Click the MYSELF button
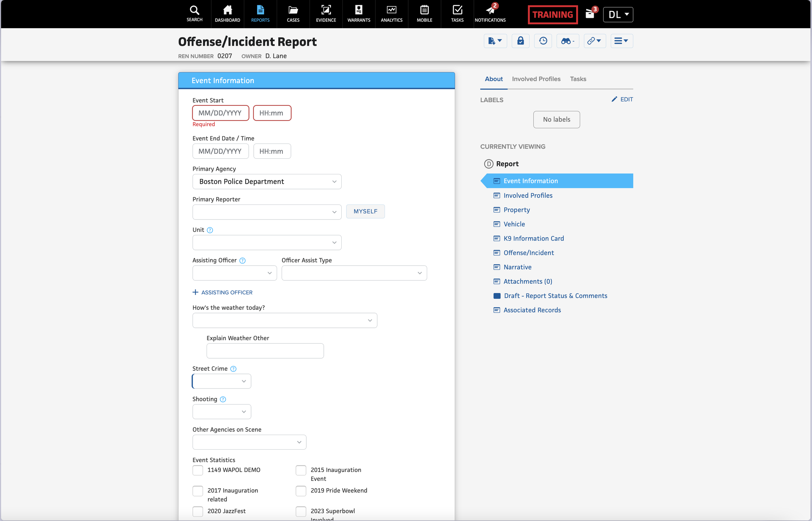 [x=365, y=211]
